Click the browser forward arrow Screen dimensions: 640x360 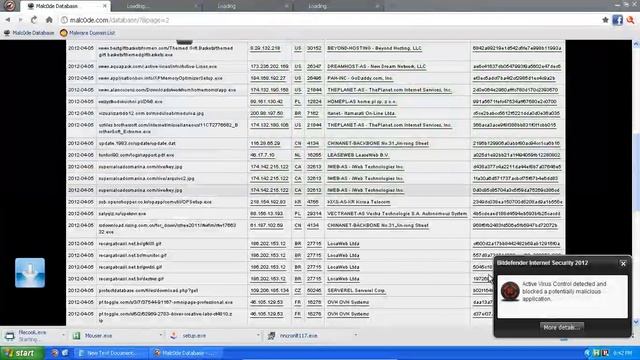20,20
